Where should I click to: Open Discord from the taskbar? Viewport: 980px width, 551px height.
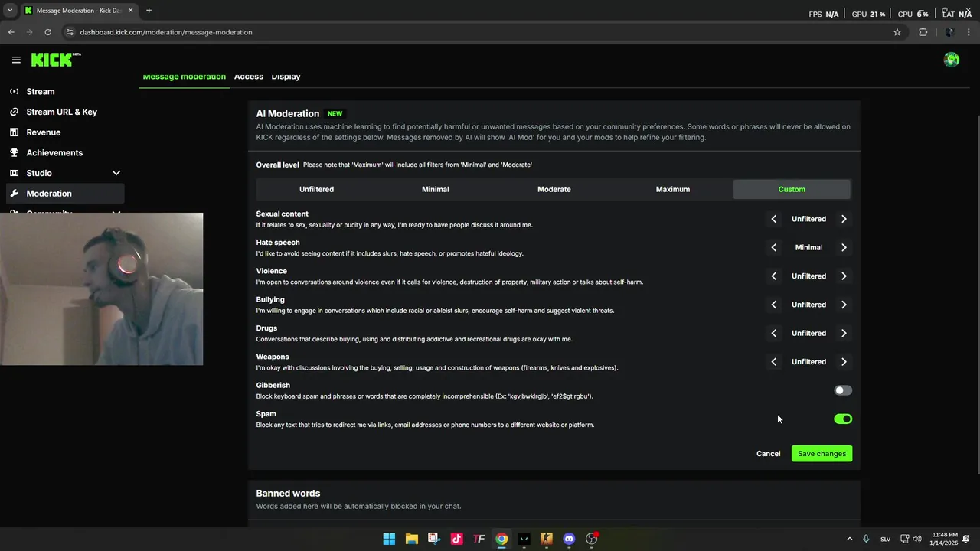coord(569,539)
